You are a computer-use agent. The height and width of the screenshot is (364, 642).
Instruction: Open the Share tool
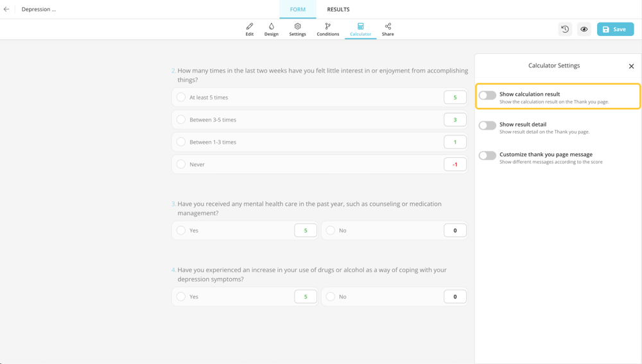click(388, 30)
